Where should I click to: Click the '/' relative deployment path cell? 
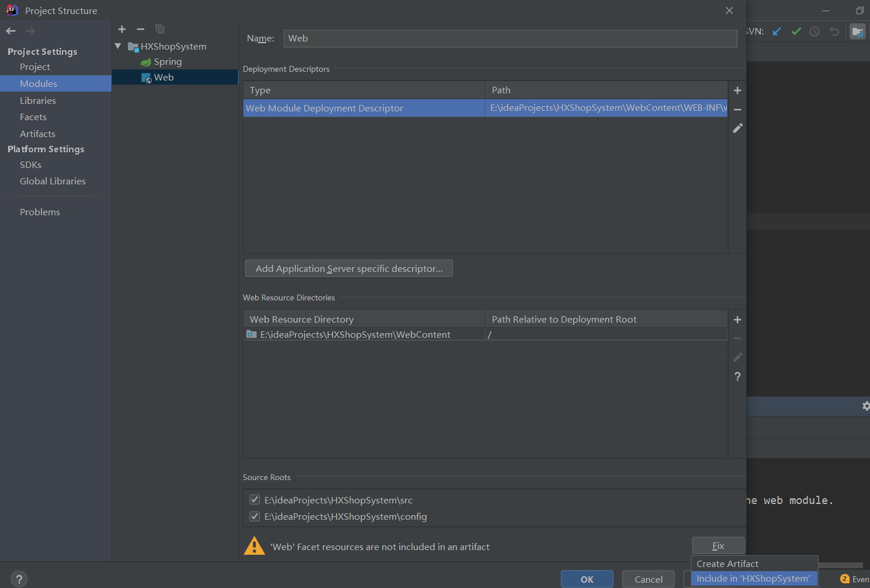point(606,334)
